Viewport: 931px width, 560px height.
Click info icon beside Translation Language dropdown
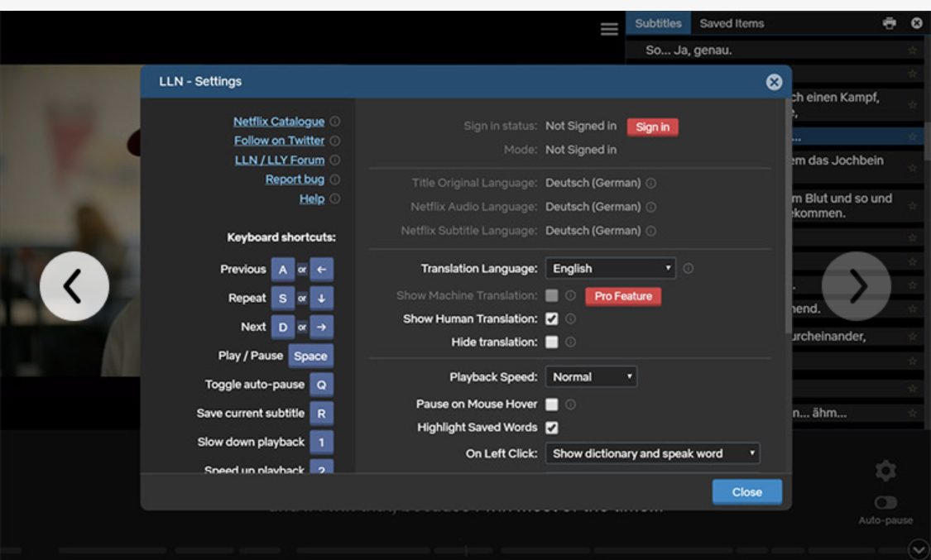(x=689, y=269)
